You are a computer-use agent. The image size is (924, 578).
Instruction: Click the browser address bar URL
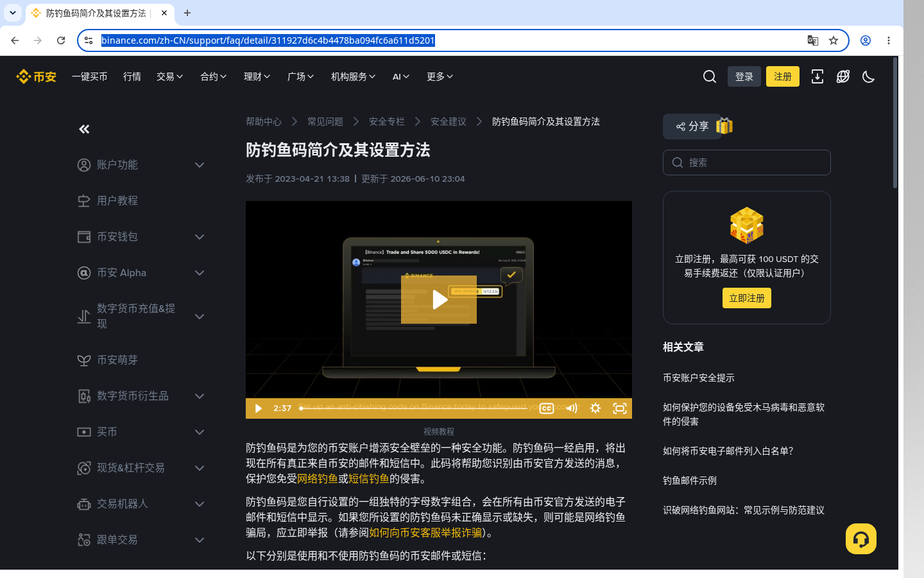click(x=268, y=40)
